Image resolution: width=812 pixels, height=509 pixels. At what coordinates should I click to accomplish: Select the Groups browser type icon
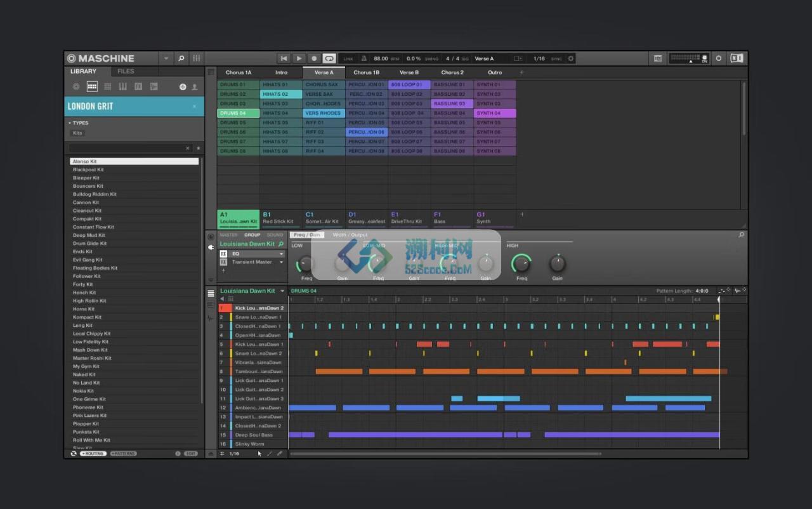click(92, 86)
